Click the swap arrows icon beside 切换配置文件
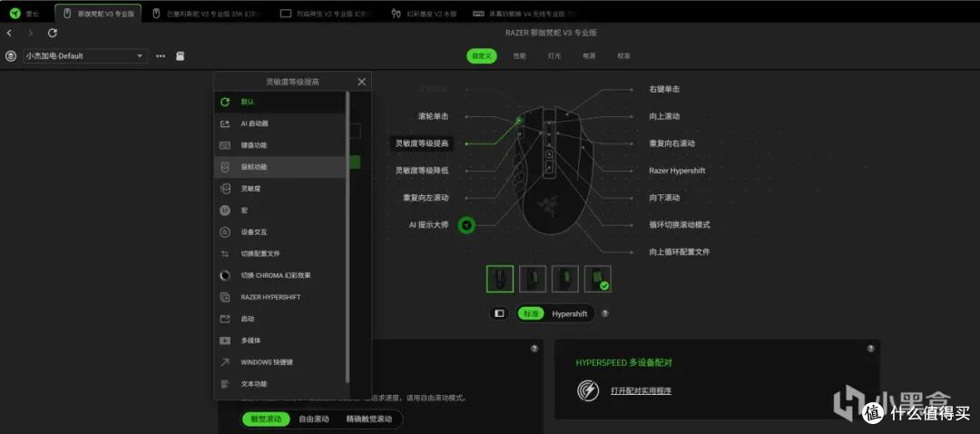Screen dimensions: 980x434 tap(225, 254)
